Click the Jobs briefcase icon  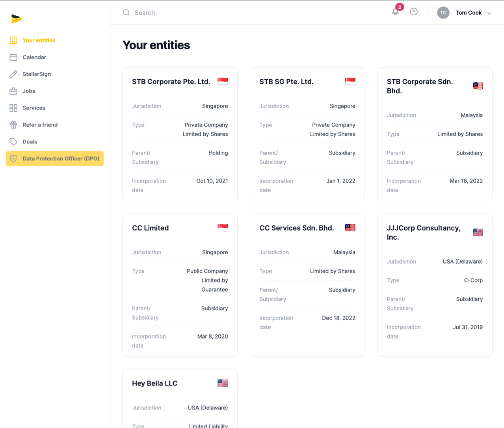point(13,91)
